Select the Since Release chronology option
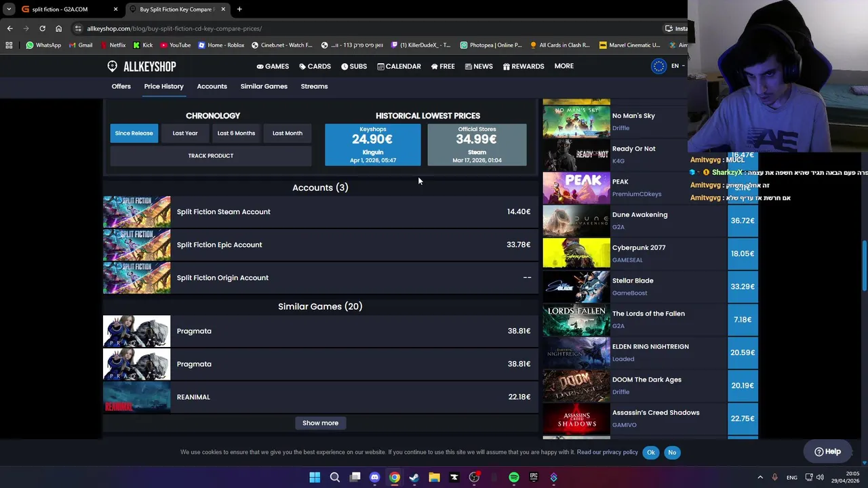 pyautogui.click(x=134, y=133)
